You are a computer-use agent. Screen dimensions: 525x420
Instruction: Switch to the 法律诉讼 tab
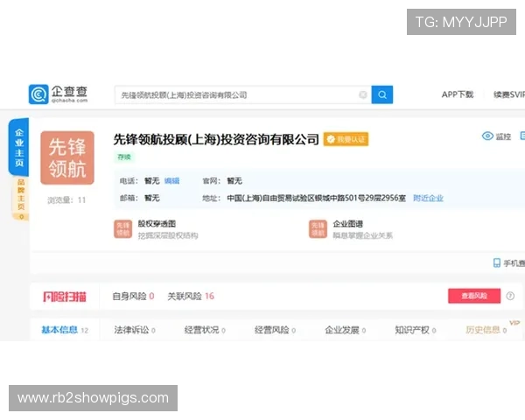coord(135,330)
